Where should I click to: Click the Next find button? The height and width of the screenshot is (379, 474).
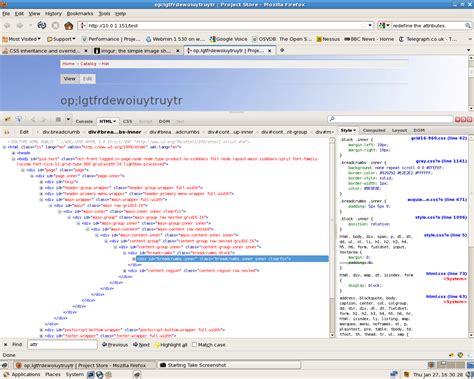pos(141,345)
